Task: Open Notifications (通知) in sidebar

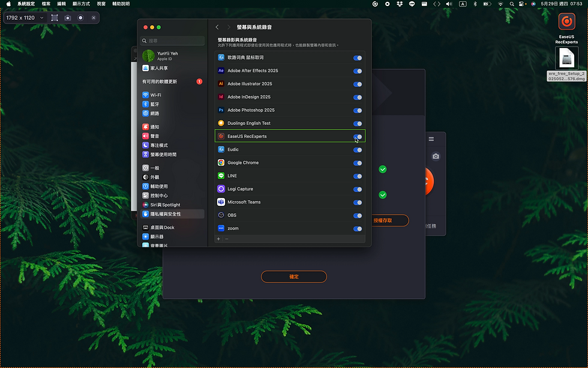Action: [173, 127]
